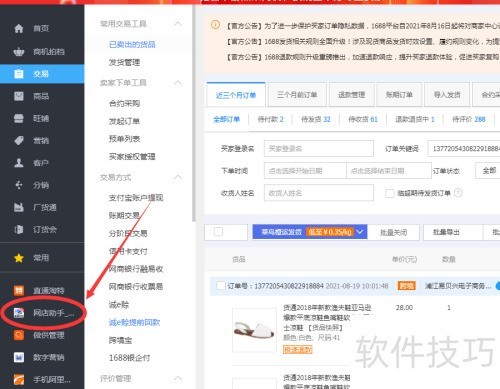Open the white sandal product thumbnail
Image resolution: width=500 pixels, height=389 pixels.
point(254,330)
